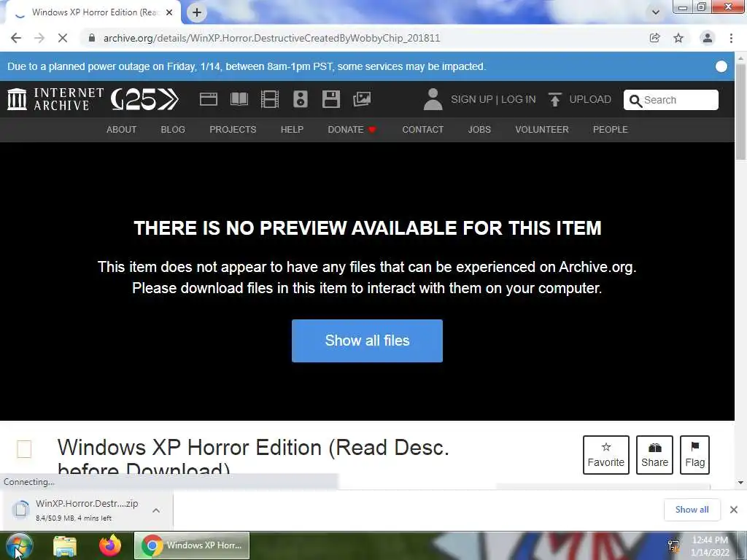Open a new tab with the plus button
747x560 pixels.
pyautogui.click(x=197, y=12)
